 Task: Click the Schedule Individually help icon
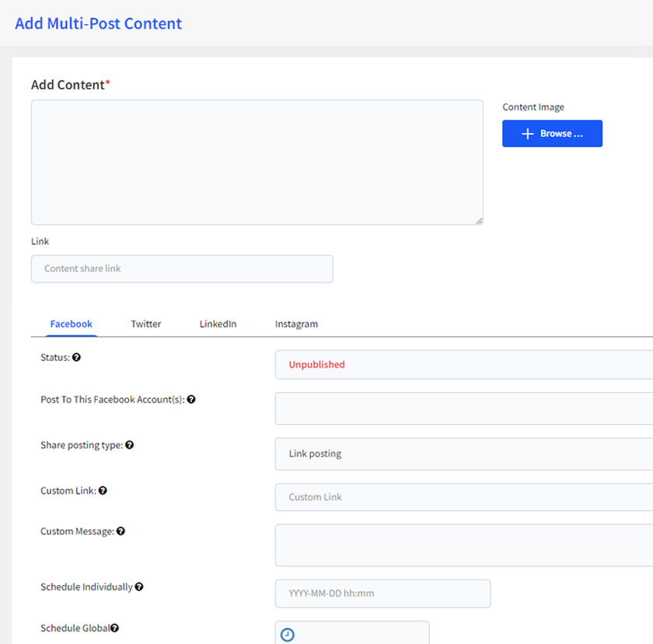click(x=139, y=587)
